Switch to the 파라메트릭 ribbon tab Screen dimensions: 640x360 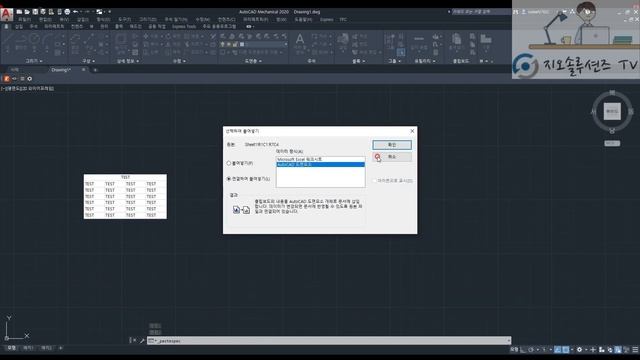(x=54, y=27)
